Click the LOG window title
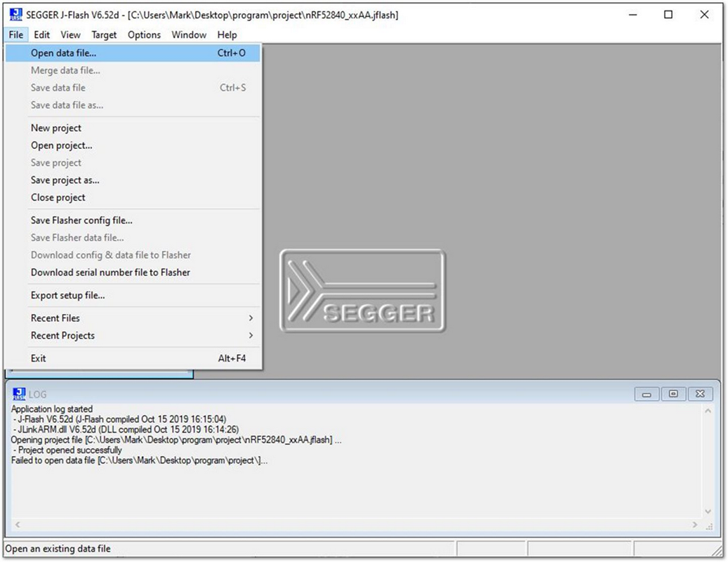Viewport: 728px width, 562px height. [38, 394]
